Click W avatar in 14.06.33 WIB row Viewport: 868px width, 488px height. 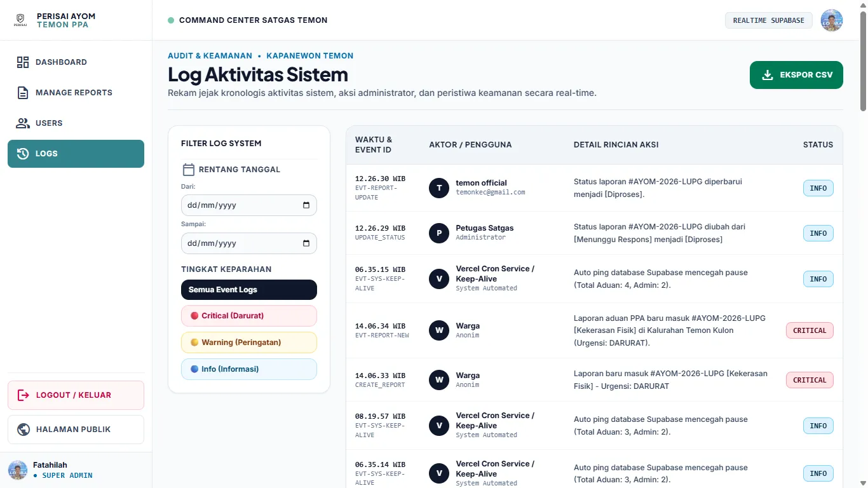(439, 380)
